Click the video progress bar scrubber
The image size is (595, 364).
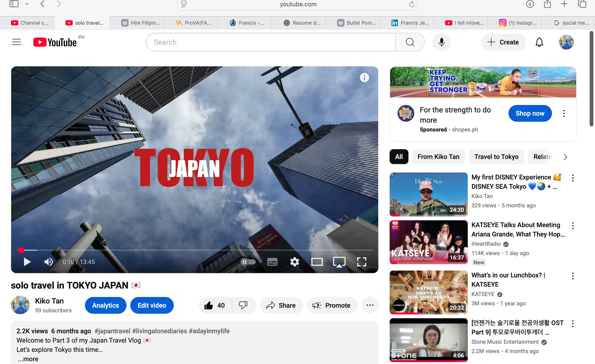click(x=21, y=250)
